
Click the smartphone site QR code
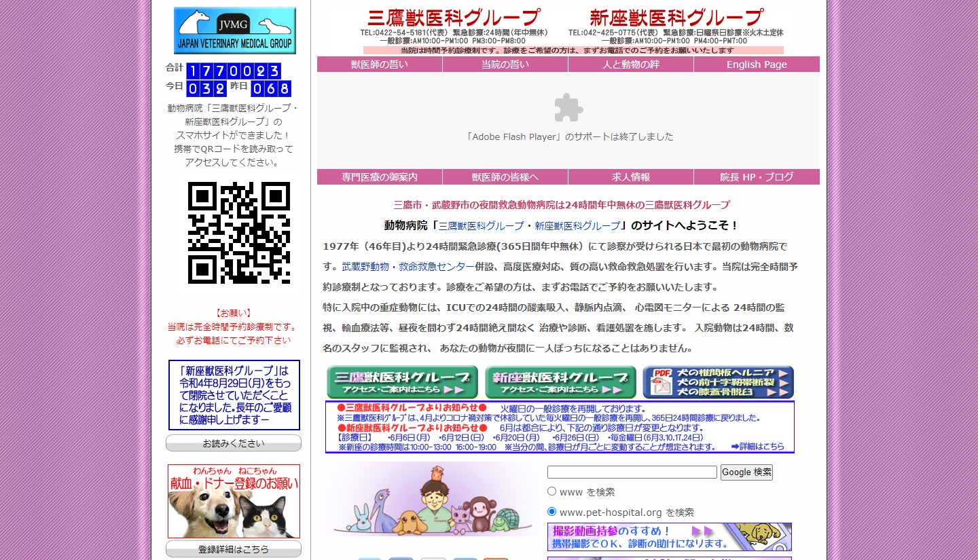238,233
